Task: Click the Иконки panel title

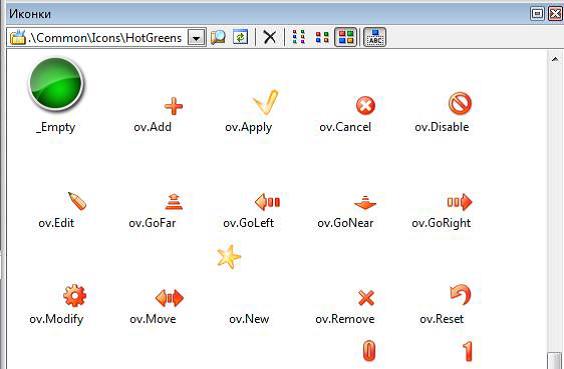Action: 30,14
